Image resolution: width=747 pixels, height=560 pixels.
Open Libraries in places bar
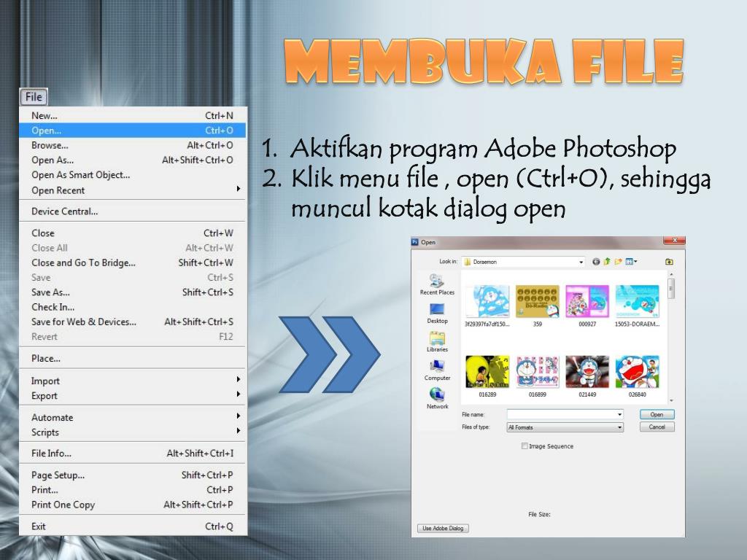pyautogui.click(x=437, y=342)
